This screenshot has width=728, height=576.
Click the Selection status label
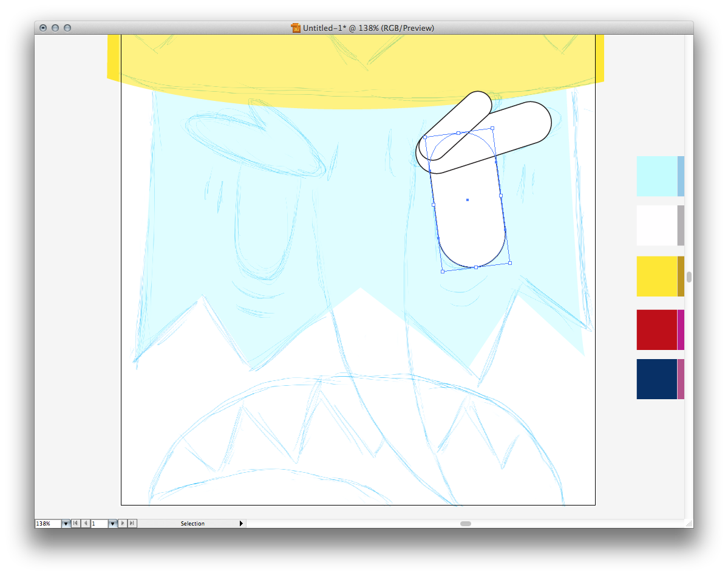tap(192, 523)
